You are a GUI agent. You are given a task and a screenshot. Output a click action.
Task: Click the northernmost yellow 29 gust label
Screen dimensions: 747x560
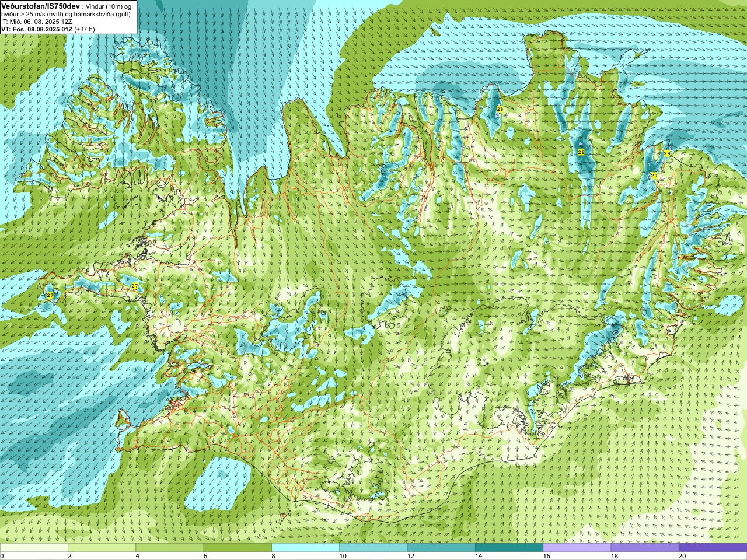(x=667, y=153)
